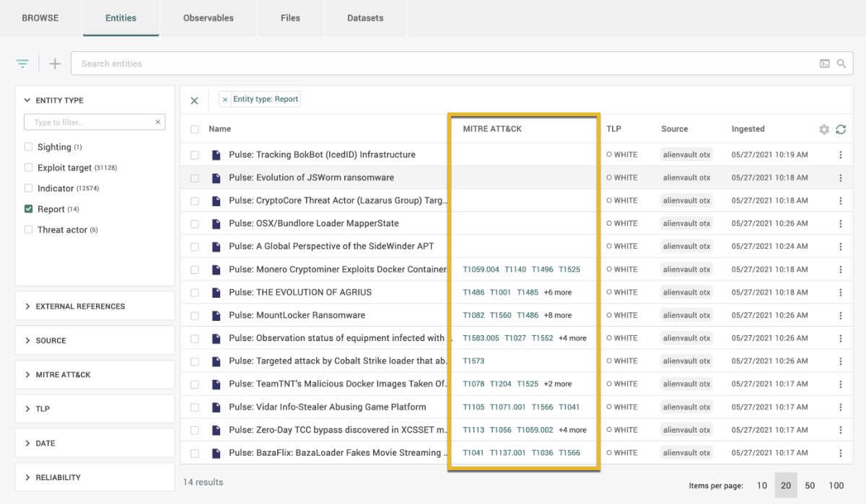Uncheck the Report entity type checkbox
866x504 pixels.
tap(29, 209)
